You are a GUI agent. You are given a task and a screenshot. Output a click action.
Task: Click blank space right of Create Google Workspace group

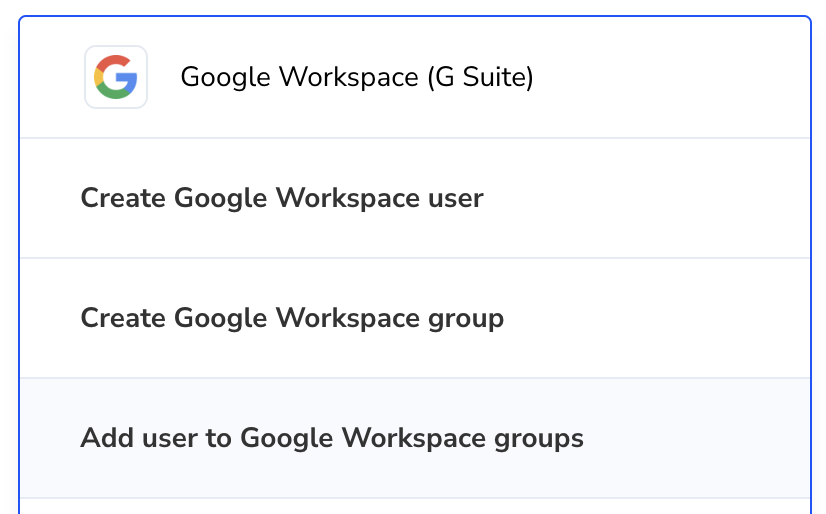tap(657, 318)
